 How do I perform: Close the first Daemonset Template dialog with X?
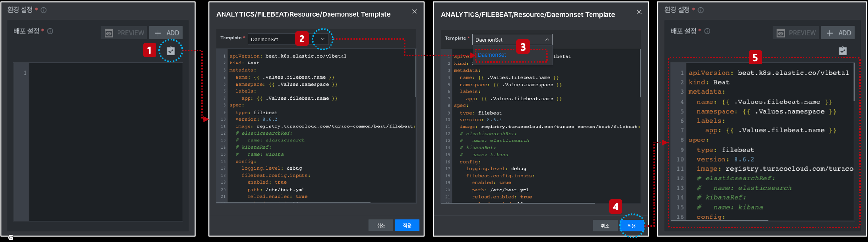(x=414, y=12)
